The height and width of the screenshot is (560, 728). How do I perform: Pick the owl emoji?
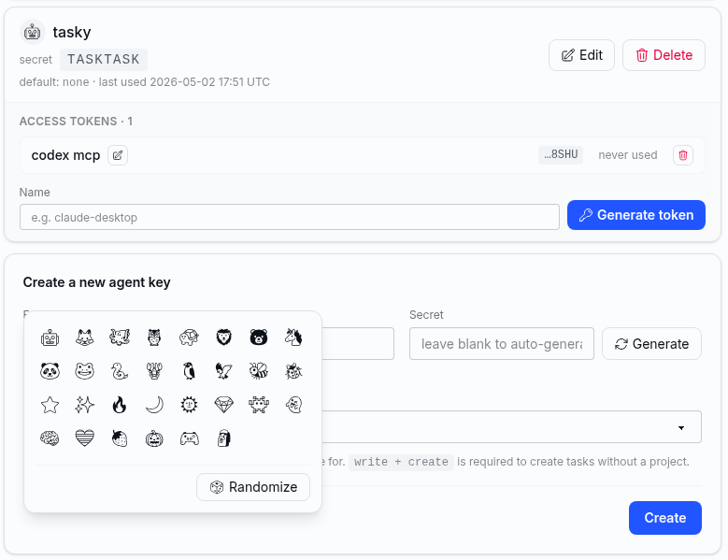(x=154, y=337)
